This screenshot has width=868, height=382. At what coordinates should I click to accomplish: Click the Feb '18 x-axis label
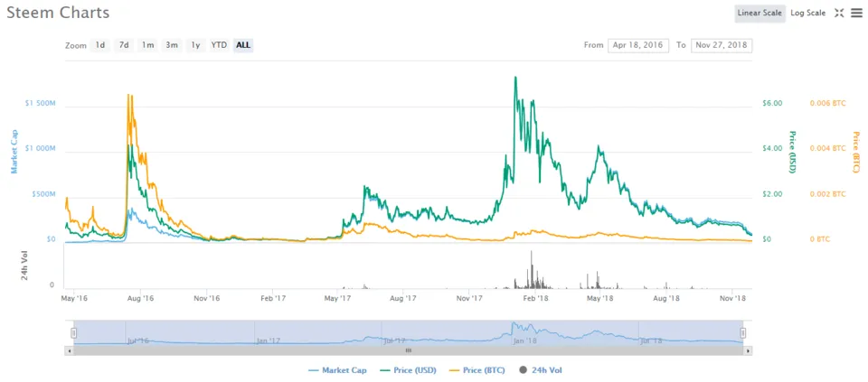click(x=536, y=299)
